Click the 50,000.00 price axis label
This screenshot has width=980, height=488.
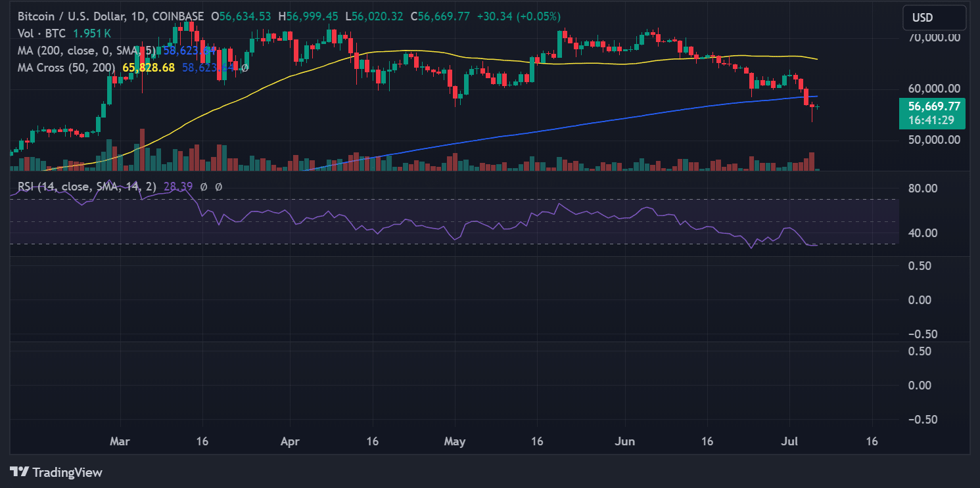(934, 139)
